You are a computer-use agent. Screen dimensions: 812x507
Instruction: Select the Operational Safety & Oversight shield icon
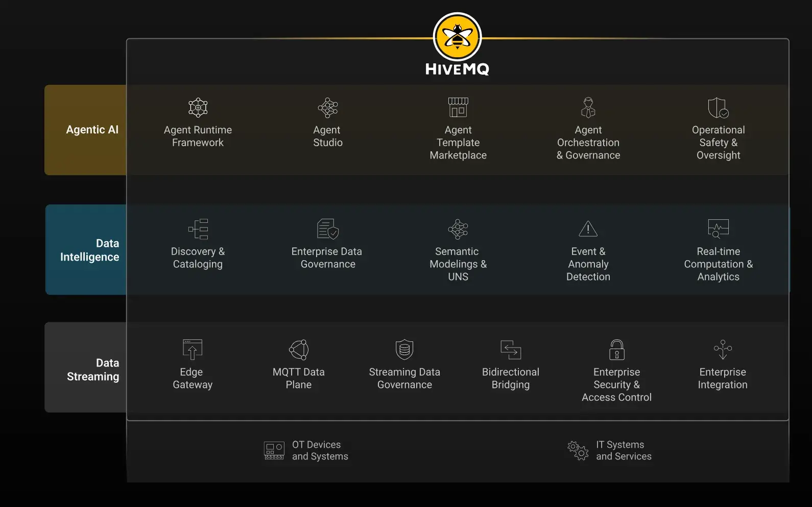[718, 107]
